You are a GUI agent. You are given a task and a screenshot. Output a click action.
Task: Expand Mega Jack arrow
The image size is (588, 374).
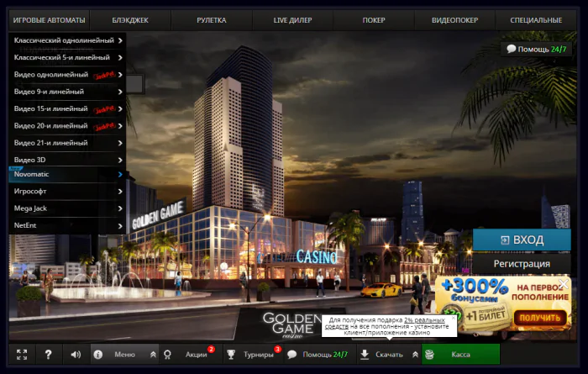[120, 208]
